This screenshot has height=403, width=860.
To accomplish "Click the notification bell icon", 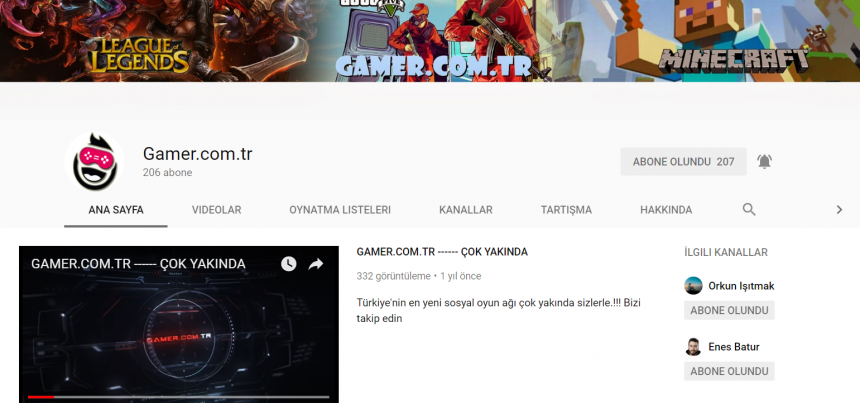I will pos(764,162).
